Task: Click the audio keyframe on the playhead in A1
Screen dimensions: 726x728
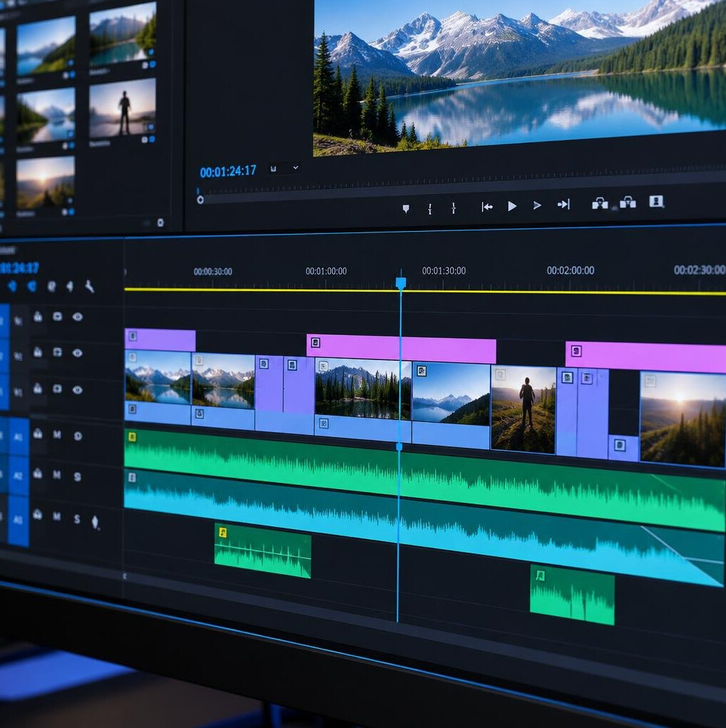Action: click(399, 446)
